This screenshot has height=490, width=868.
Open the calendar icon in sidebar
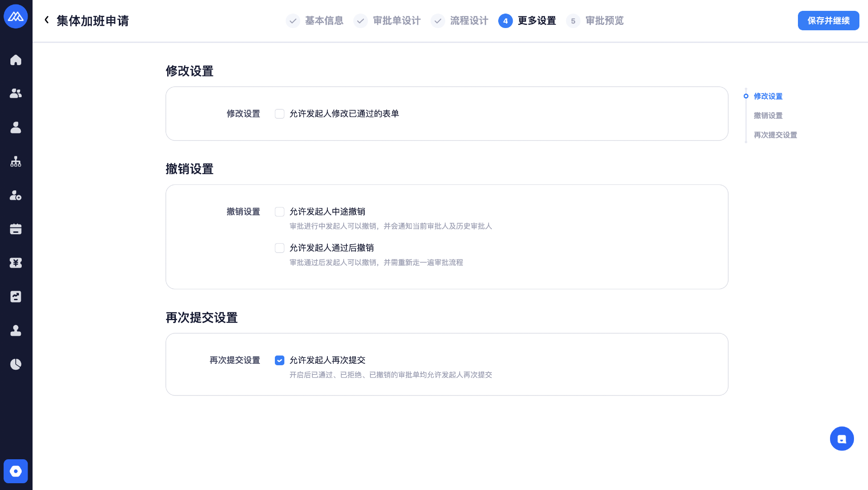tap(16, 229)
